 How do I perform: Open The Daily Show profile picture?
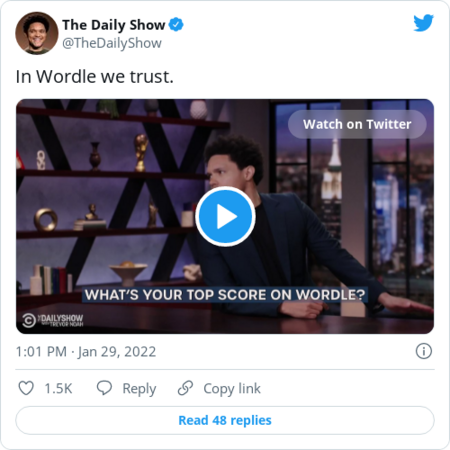37,33
